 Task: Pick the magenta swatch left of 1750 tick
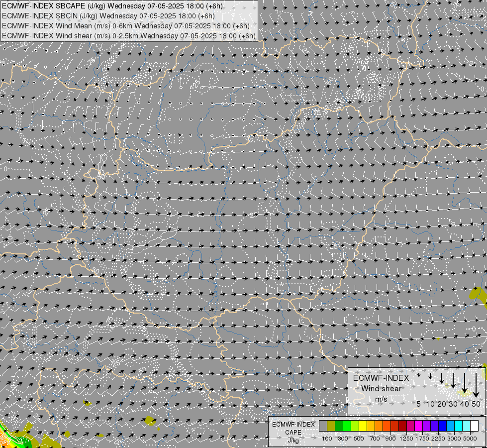pos(419,426)
